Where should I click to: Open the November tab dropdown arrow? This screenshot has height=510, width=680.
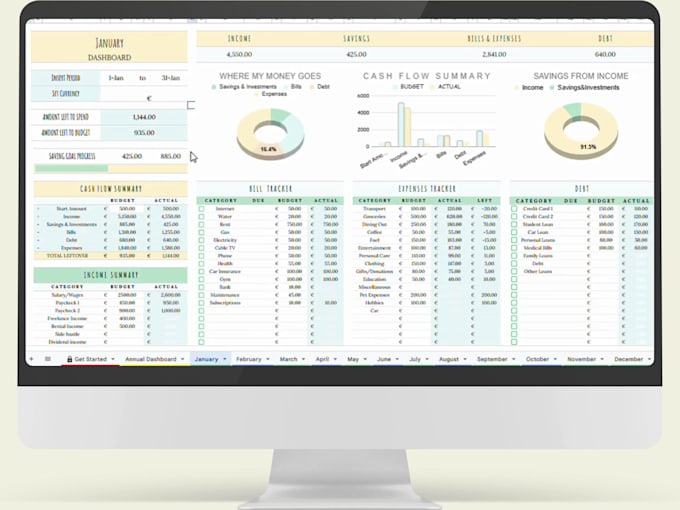(x=602, y=359)
